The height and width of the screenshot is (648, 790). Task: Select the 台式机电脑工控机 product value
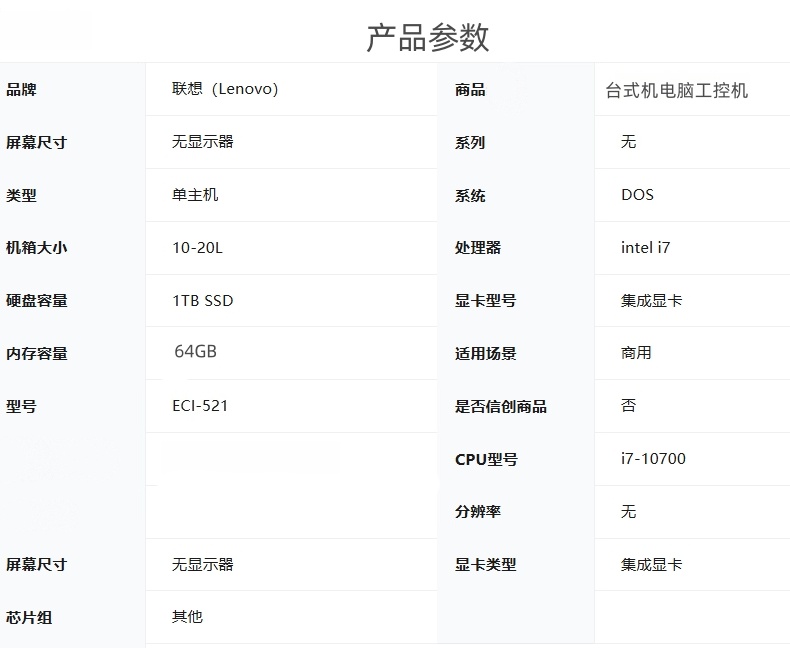click(676, 90)
